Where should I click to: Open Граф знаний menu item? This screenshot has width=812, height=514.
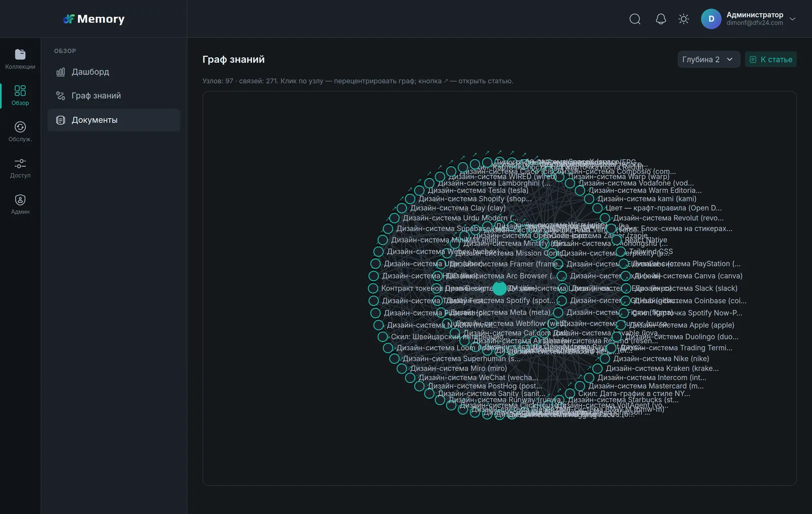click(x=114, y=96)
